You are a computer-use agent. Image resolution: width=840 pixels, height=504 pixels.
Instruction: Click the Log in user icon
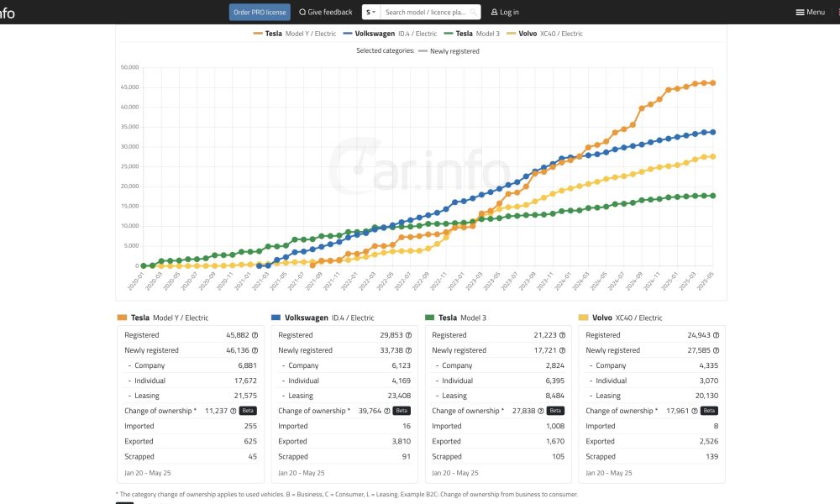point(495,12)
